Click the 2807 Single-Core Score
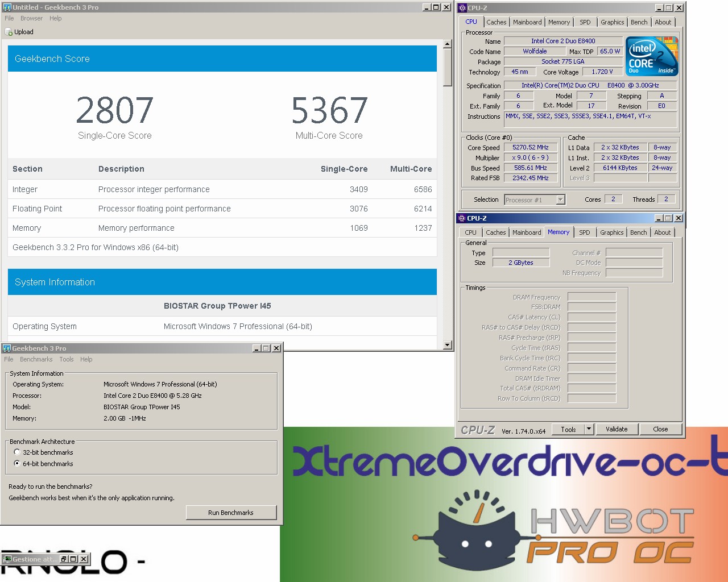728x582 pixels. tap(115, 110)
